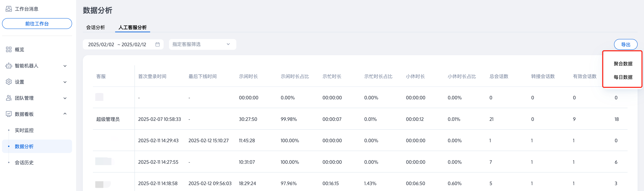This screenshot has width=644, height=191.
Task: Collapse the 数据看板 menu chevron
Action: click(65, 114)
